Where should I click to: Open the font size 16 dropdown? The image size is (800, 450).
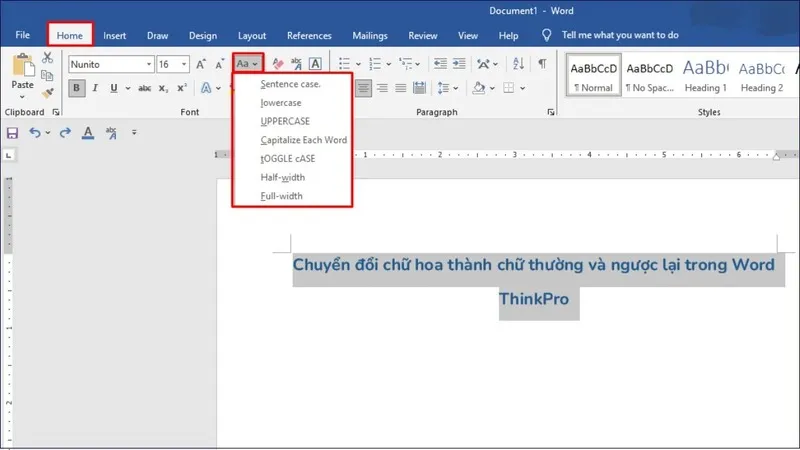pos(184,64)
